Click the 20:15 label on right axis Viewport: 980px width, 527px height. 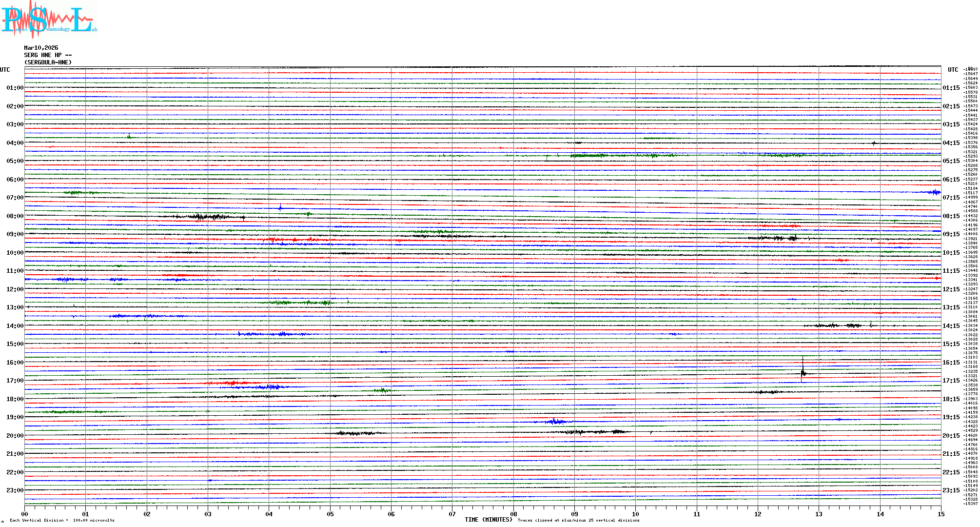coord(951,436)
